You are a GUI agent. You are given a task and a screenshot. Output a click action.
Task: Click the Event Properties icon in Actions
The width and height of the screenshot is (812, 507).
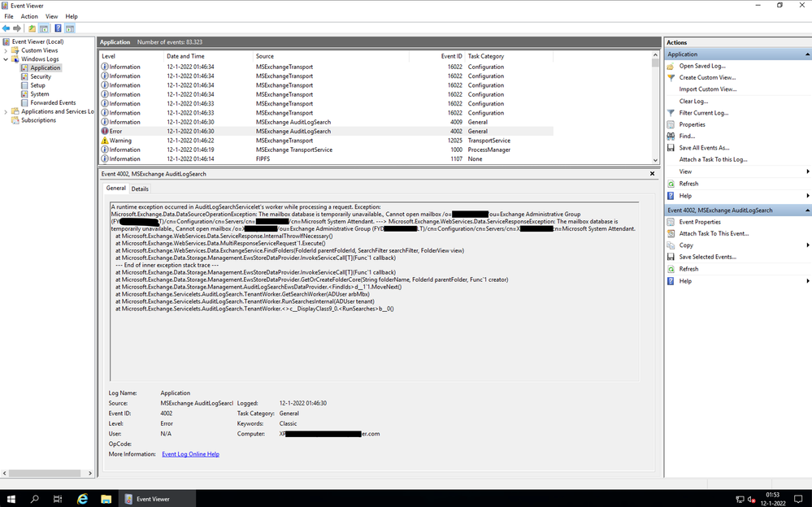(671, 222)
